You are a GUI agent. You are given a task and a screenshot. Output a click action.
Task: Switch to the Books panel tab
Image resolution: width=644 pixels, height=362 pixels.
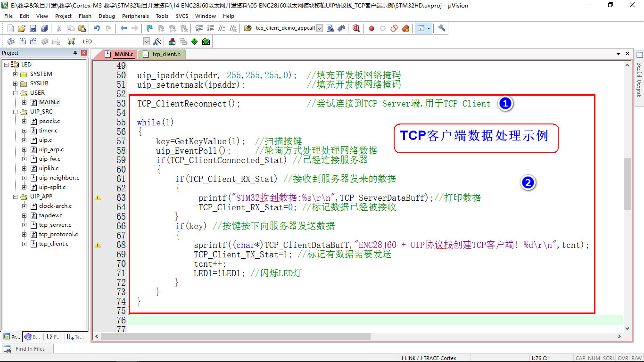pos(33,337)
